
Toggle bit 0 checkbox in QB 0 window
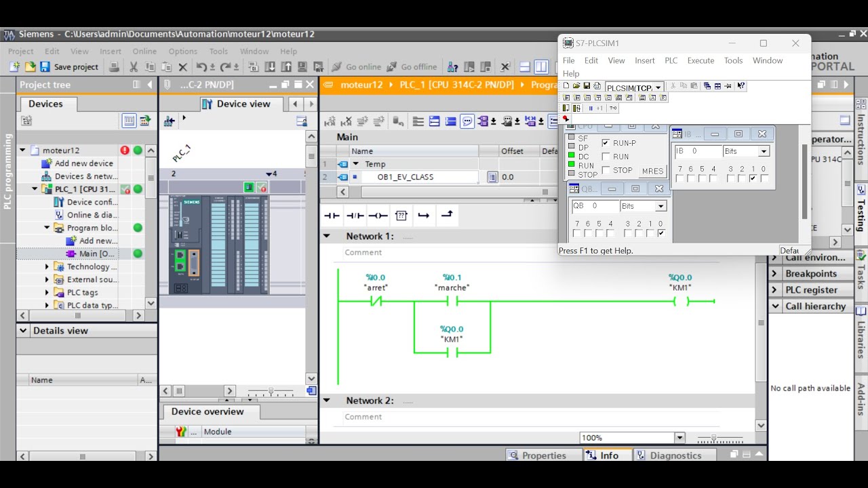point(661,233)
